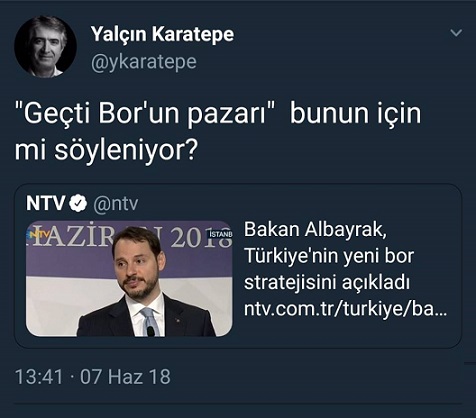Viewport: 476px width, 418px height.
Task: Expand the tweet options chevron
Action: (x=456, y=33)
